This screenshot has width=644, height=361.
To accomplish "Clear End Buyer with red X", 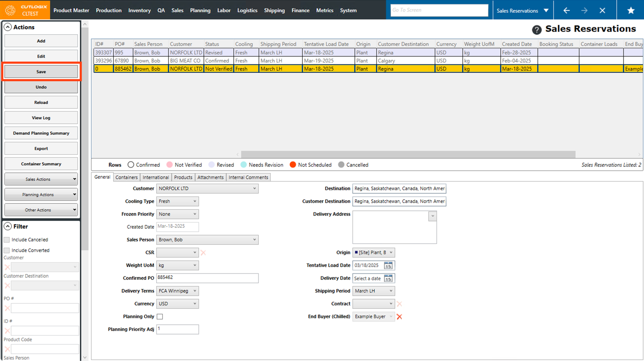I will (x=399, y=317).
